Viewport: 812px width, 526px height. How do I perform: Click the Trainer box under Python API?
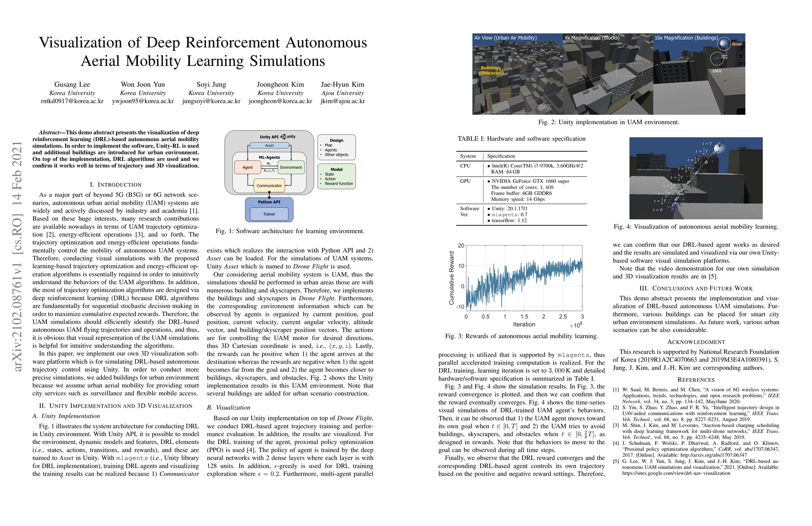[269, 214]
